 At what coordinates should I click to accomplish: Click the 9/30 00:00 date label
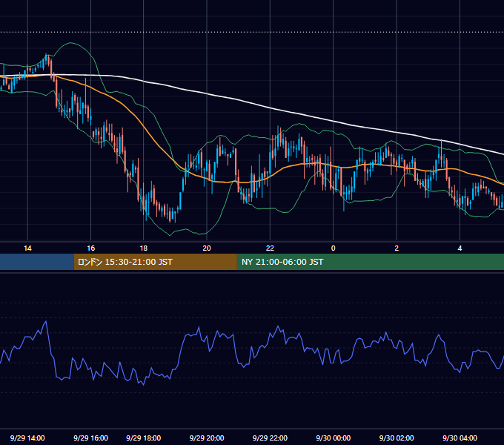tap(333, 438)
